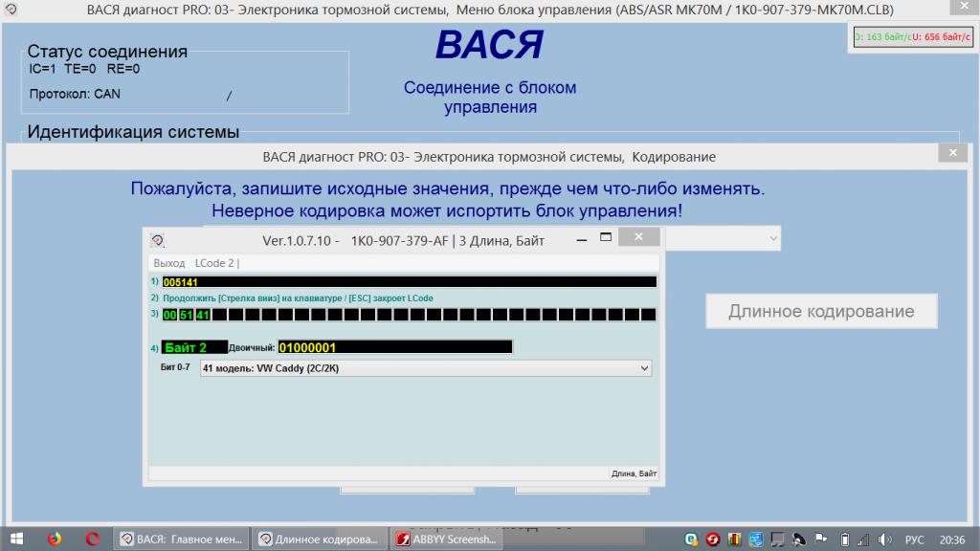Minimize the LCode window
The width and height of the screenshot is (980, 551).
point(581,239)
